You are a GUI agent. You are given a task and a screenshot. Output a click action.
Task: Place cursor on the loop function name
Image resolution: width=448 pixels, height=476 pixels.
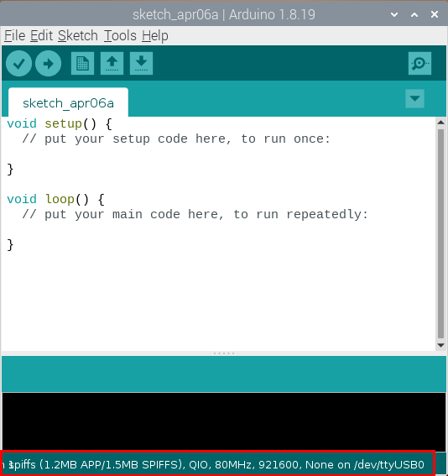60,199
